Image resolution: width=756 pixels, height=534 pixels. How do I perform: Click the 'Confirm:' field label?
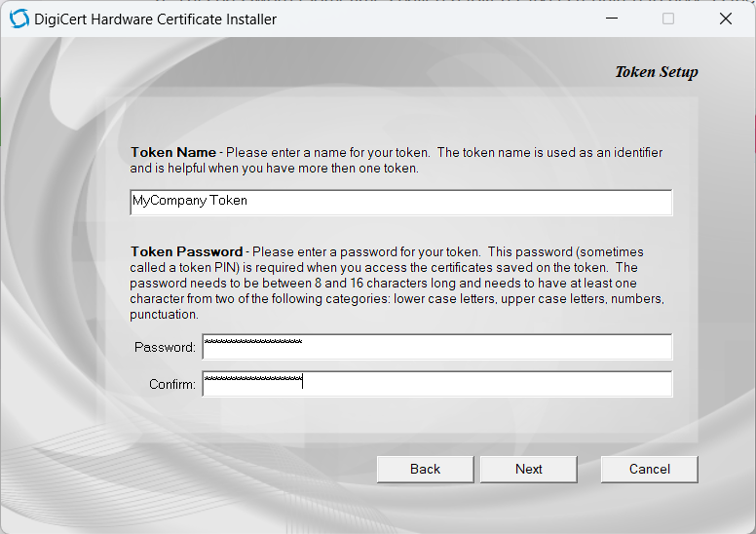(172, 385)
